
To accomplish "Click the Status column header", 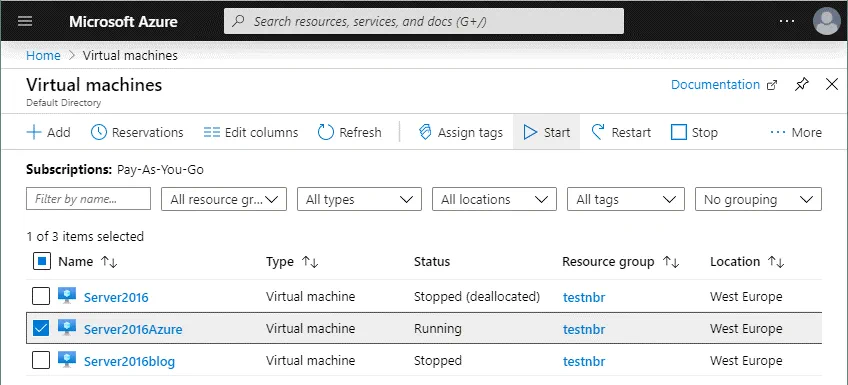I will coord(432,262).
